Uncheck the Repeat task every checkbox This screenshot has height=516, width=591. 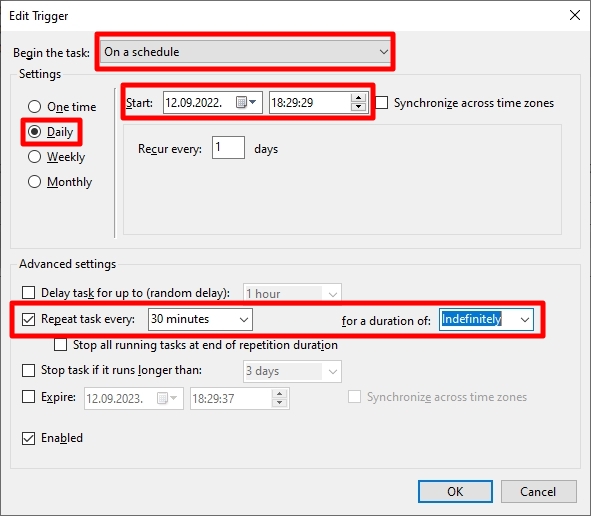[28, 319]
